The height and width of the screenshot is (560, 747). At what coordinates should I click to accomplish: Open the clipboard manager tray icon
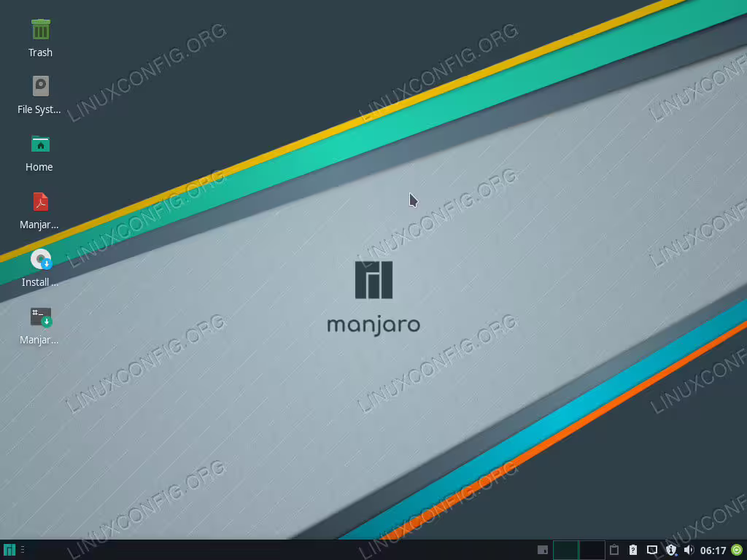click(x=614, y=550)
